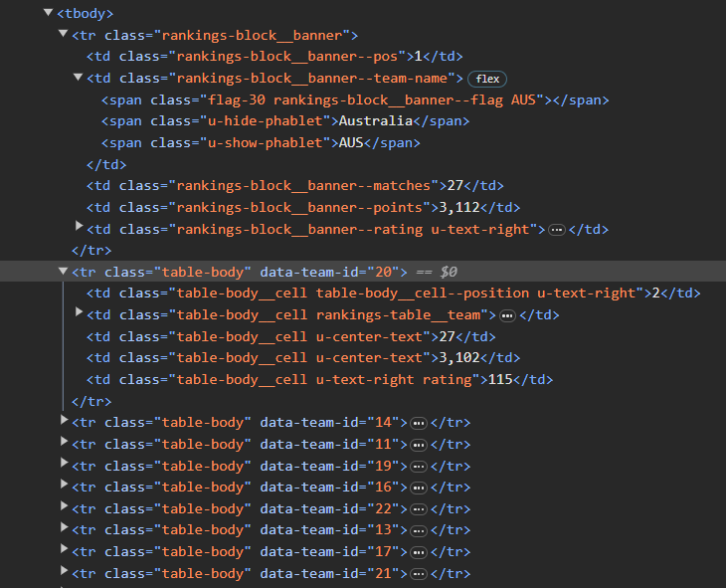
Task: Collapse the banner--team-name td element
Action: [x=79, y=78]
